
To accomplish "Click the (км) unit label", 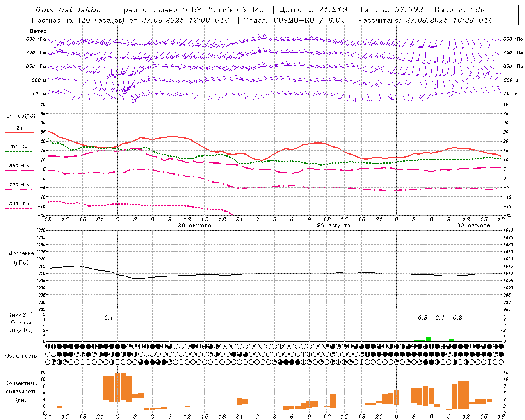I will (x=21, y=399).
